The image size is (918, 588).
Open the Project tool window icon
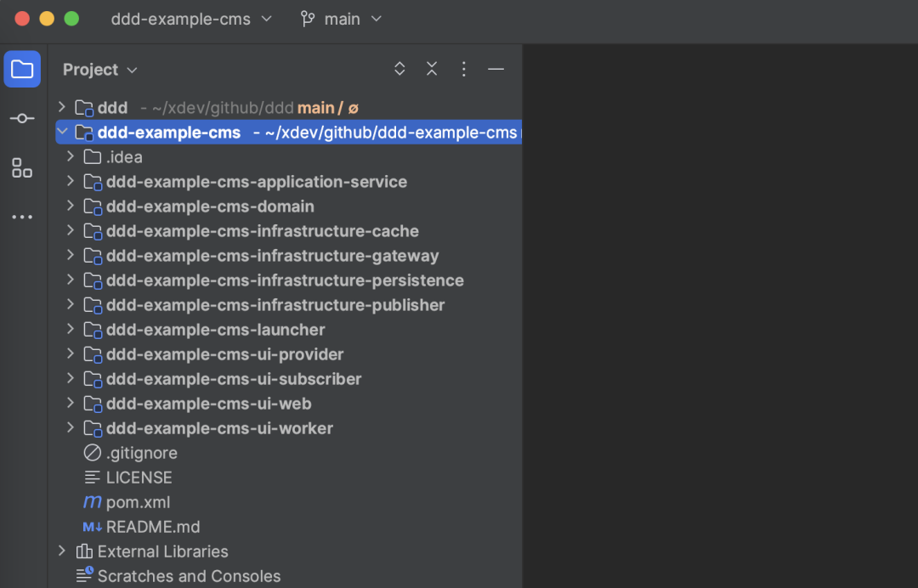coord(22,69)
